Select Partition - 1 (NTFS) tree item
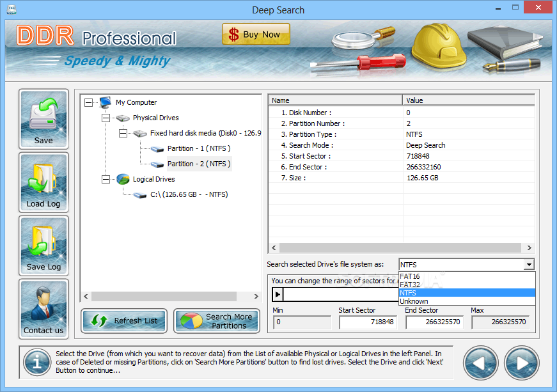The height and width of the screenshot is (392, 557). tap(199, 148)
